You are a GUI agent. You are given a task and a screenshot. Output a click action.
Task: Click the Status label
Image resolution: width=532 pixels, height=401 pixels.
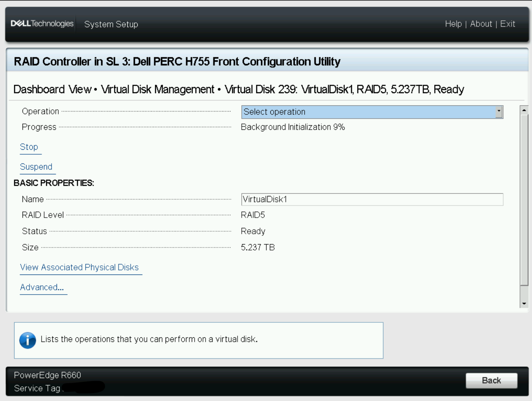tap(35, 231)
